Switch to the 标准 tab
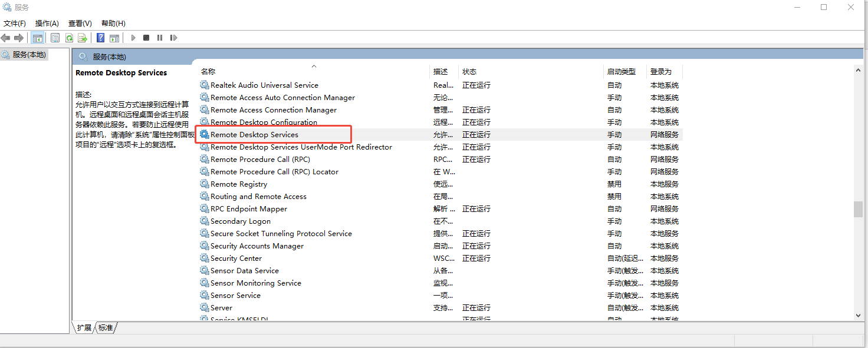Viewport: 868px width, 348px height. coord(106,327)
